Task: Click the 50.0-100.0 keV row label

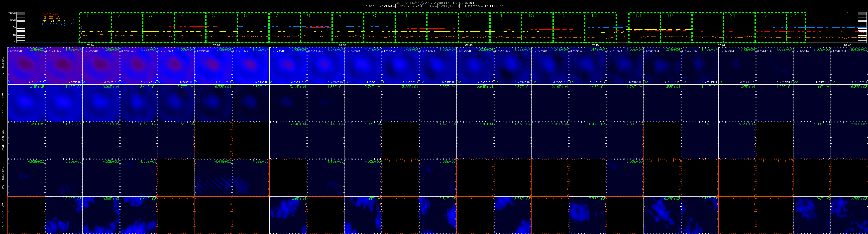Action: (3, 215)
